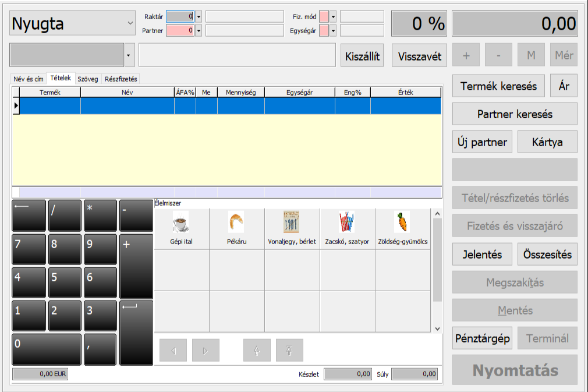Expand the Egységár dropdown arrow
Image resolution: width=588 pixels, height=392 pixels.
(x=333, y=31)
